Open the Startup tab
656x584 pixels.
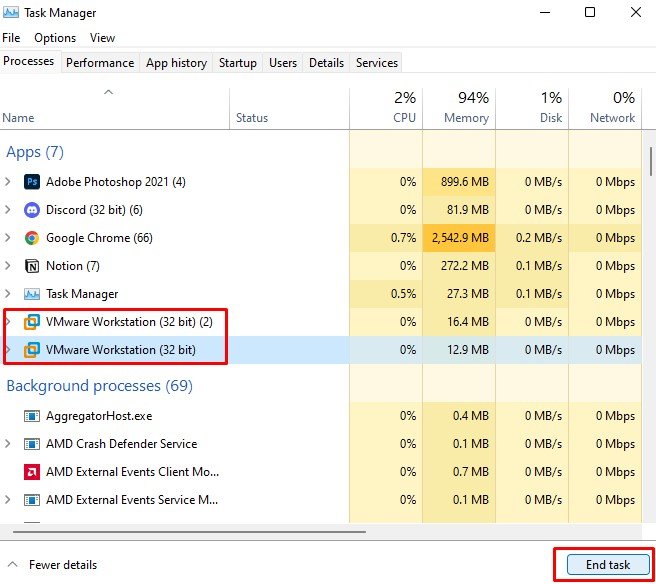[x=238, y=63]
